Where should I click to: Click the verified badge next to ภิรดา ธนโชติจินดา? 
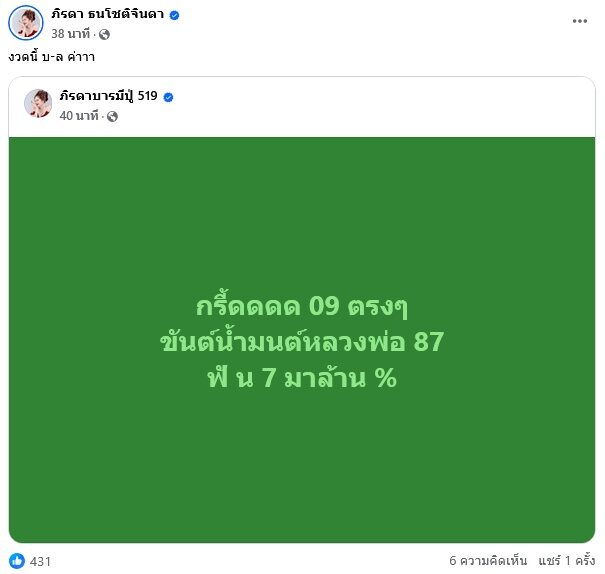(174, 15)
